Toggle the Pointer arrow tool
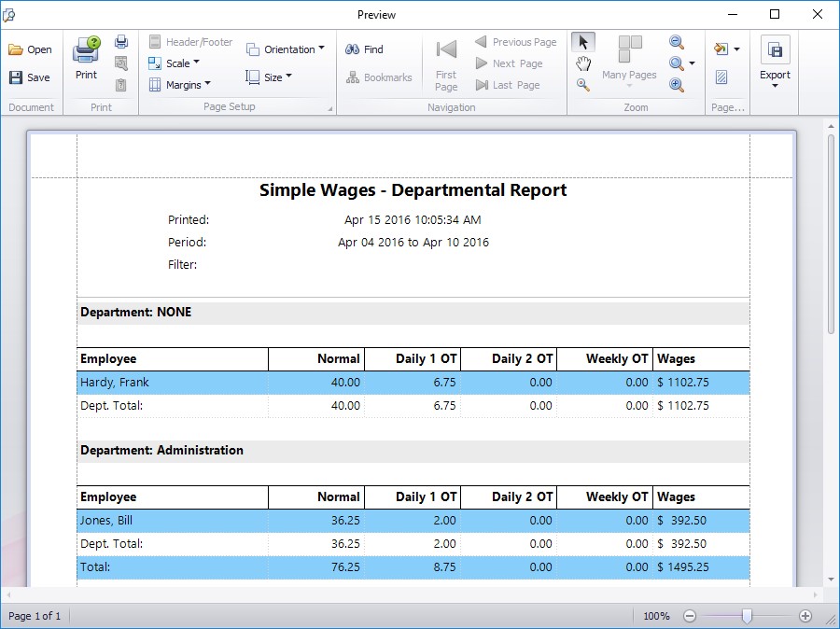Viewport: 840px width, 629px height. (x=583, y=42)
